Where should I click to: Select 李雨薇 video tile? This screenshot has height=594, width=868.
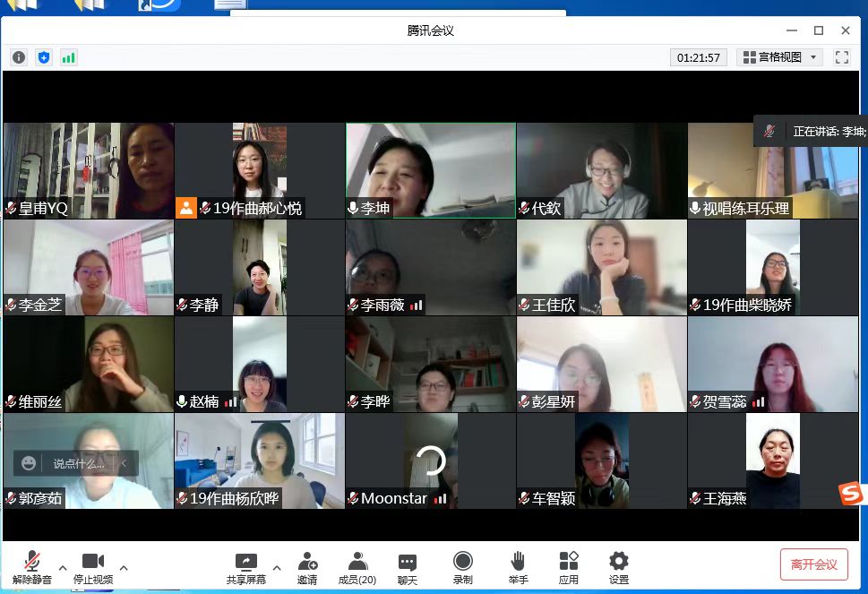pyautogui.click(x=431, y=267)
